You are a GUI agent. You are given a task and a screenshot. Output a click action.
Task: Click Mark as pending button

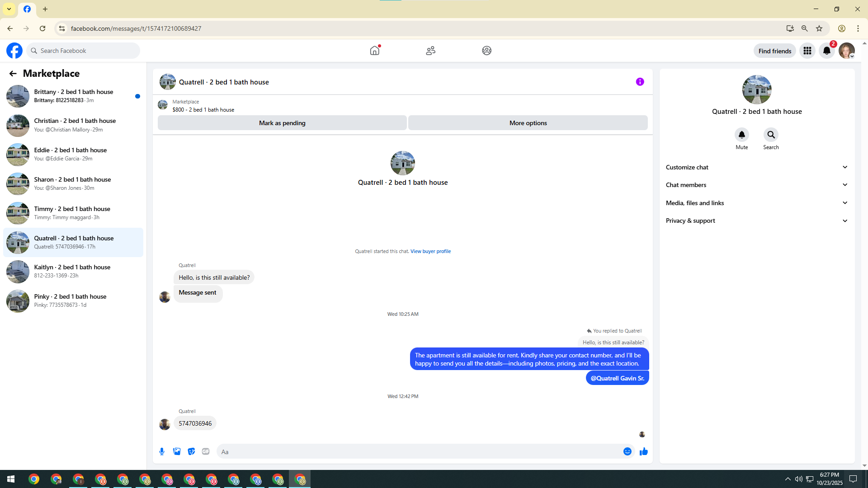tap(282, 123)
